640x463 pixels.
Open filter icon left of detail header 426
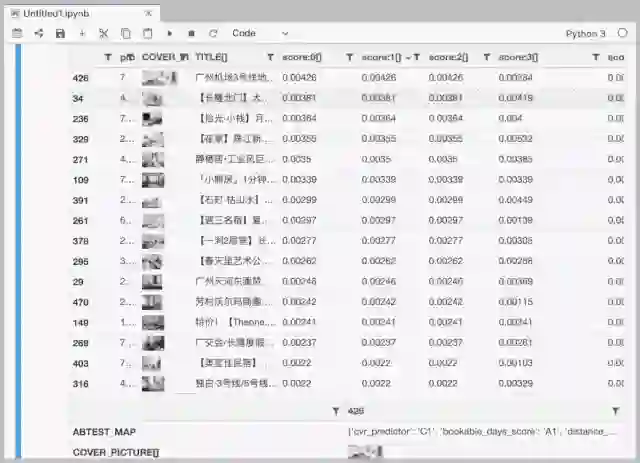(x=336, y=411)
